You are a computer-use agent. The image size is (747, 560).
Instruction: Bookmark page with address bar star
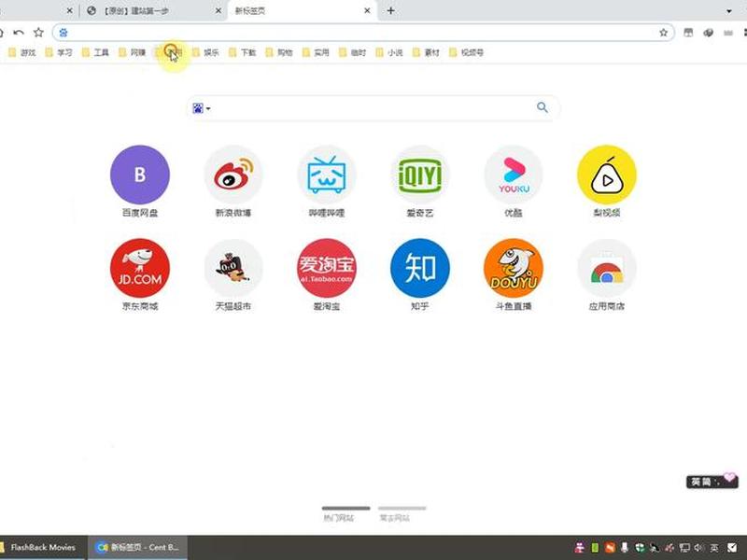click(x=663, y=33)
